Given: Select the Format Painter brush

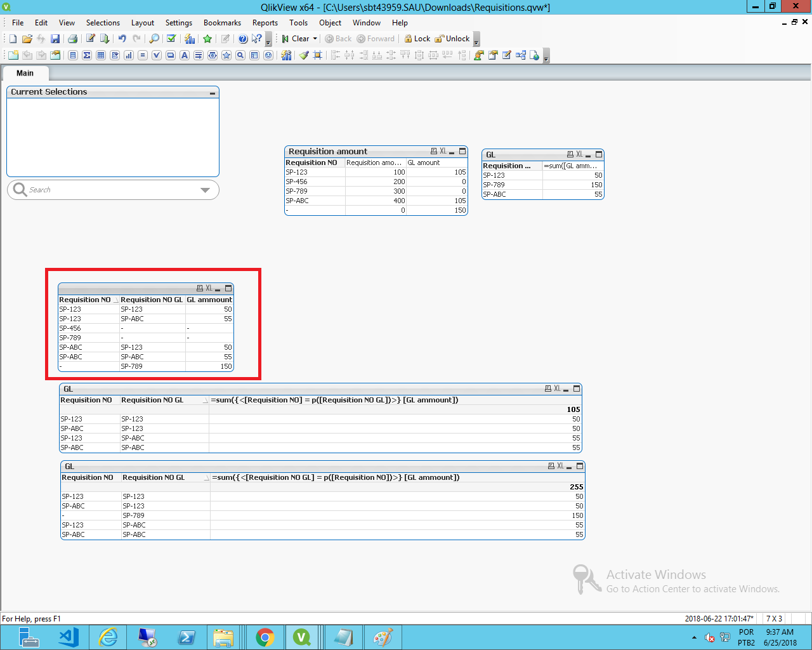Looking at the screenshot, I should 304,55.
